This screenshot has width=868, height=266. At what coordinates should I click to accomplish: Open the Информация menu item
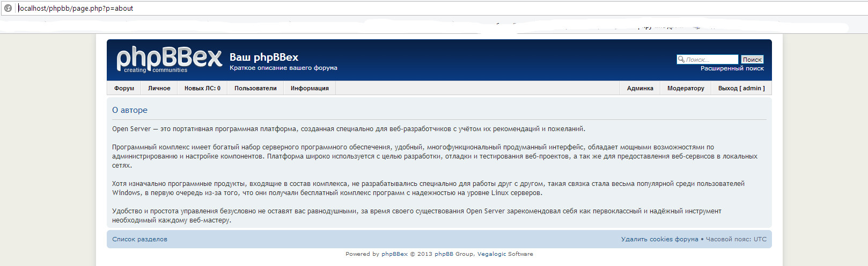tap(310, 88)
